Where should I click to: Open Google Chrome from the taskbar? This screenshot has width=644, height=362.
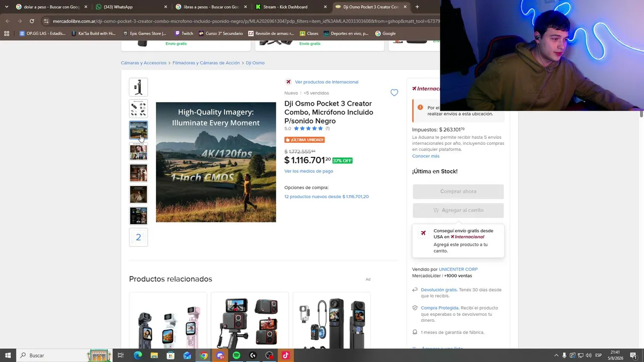204,355
